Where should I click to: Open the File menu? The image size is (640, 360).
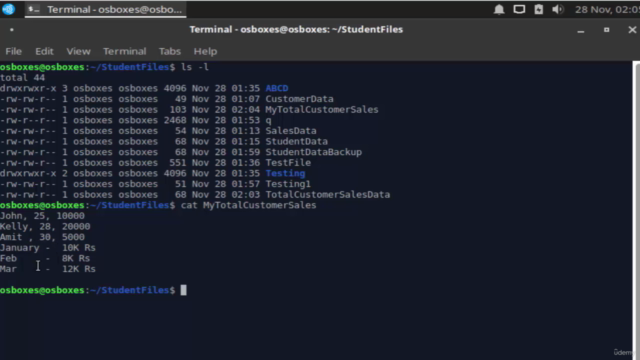click(13, 51)
